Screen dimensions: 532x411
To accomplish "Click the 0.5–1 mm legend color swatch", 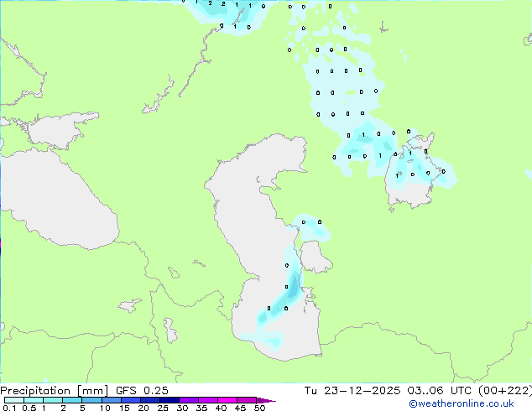I will coord(34,400).
